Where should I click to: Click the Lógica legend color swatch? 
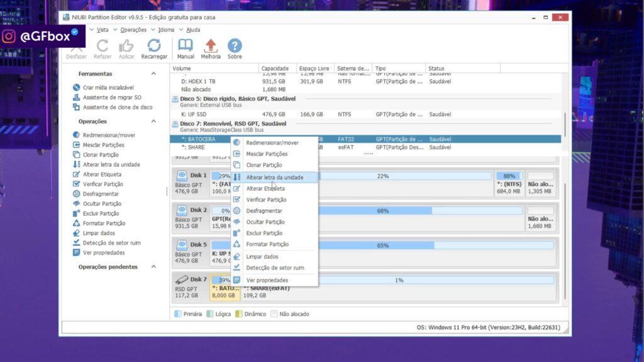coord(210,314)
